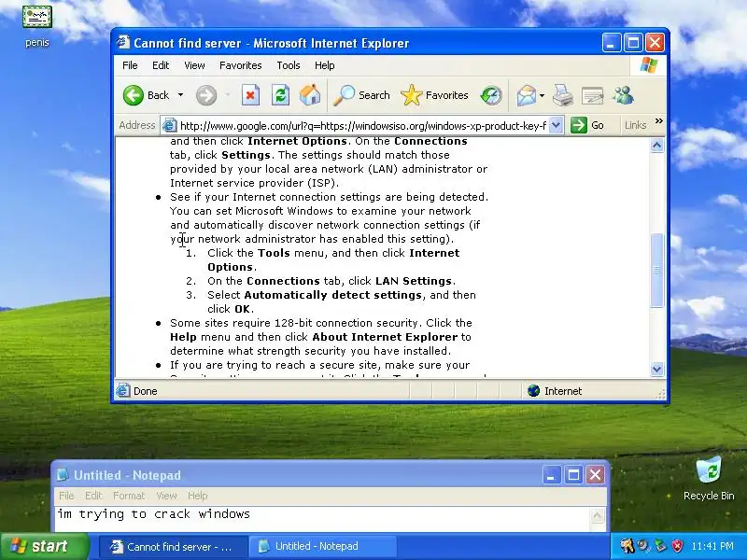Maximize the Notepad window

[573, 475]
